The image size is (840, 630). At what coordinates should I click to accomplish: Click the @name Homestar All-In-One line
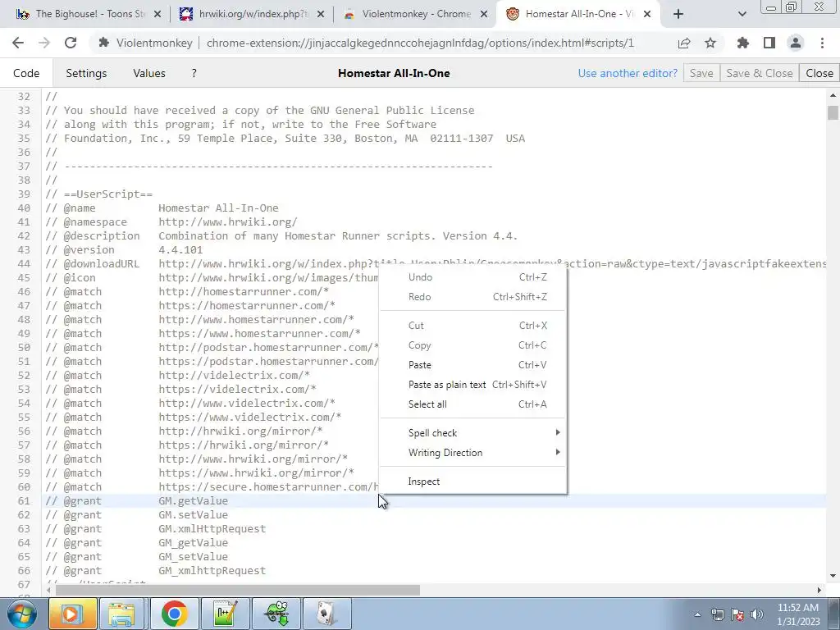point(162,208)
